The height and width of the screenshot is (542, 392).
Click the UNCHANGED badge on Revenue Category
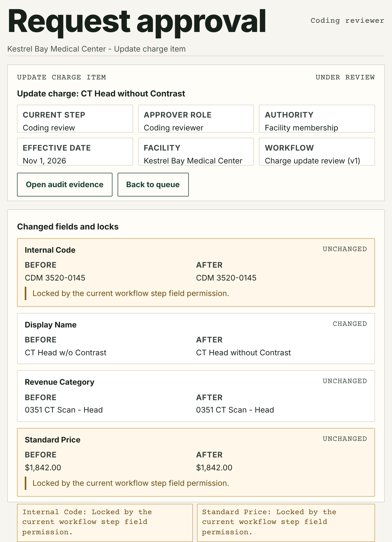point(345,381)
